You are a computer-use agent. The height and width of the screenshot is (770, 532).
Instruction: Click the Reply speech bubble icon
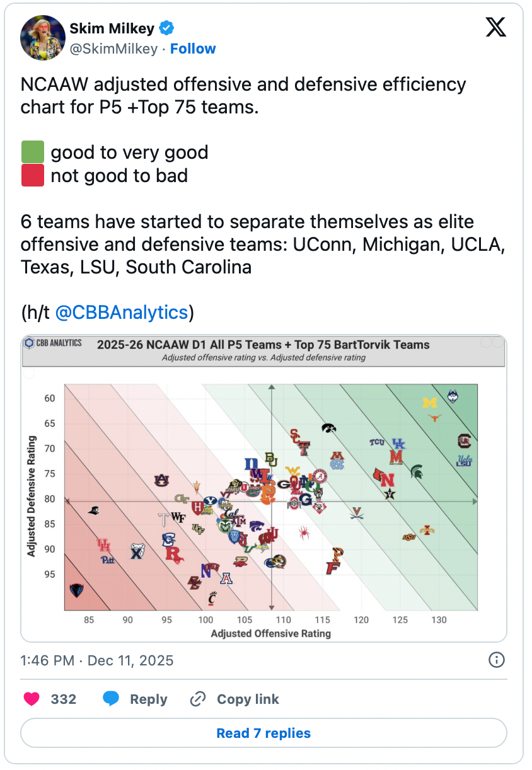pos(111,699)
